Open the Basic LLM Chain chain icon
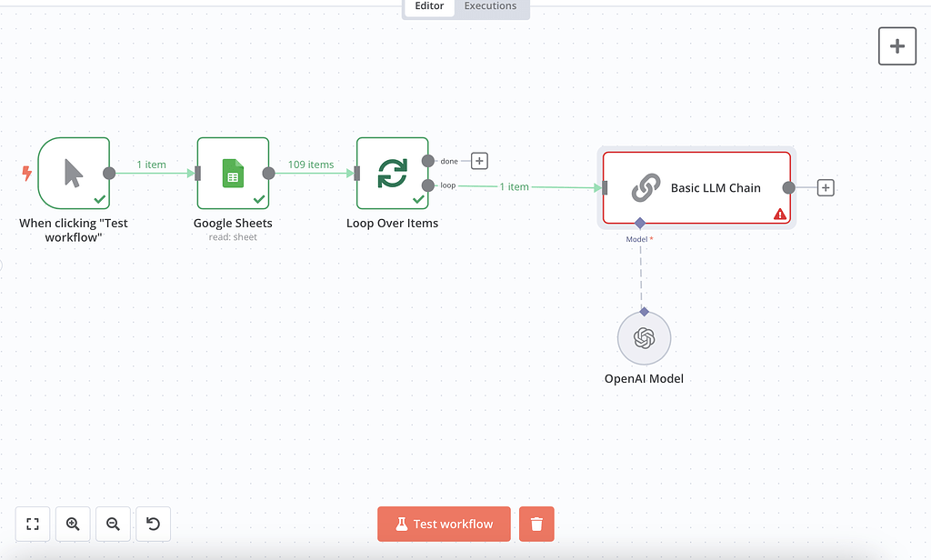 [x=645, y=187]
